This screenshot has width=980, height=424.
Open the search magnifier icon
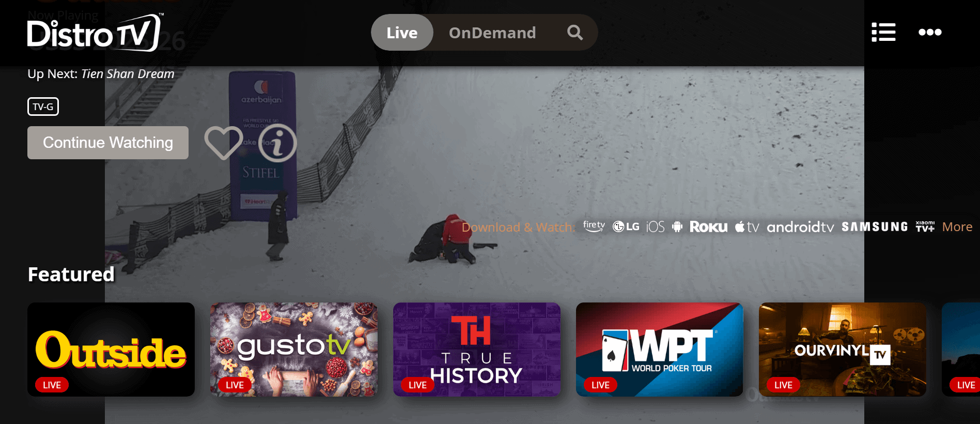[x=574, y=33]
